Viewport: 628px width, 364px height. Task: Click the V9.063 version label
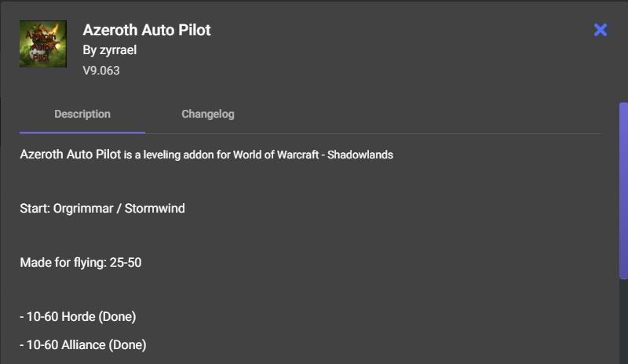[101, 71]
